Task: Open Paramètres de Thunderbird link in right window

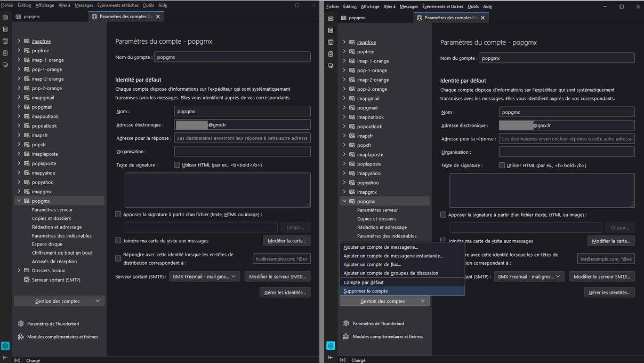Action: click(378, 323)
